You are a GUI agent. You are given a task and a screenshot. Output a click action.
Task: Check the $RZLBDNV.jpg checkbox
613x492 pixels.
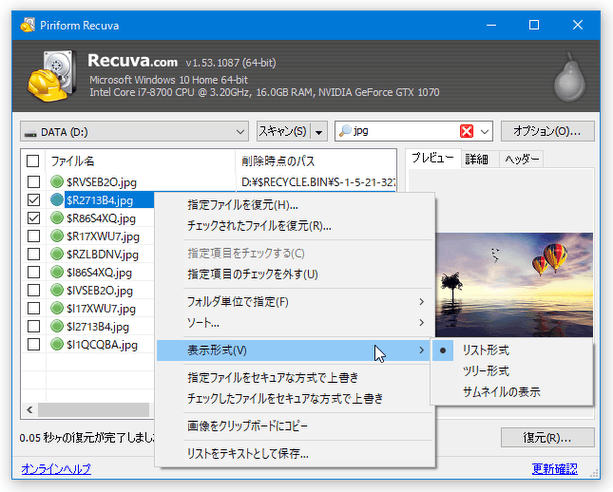34,254
